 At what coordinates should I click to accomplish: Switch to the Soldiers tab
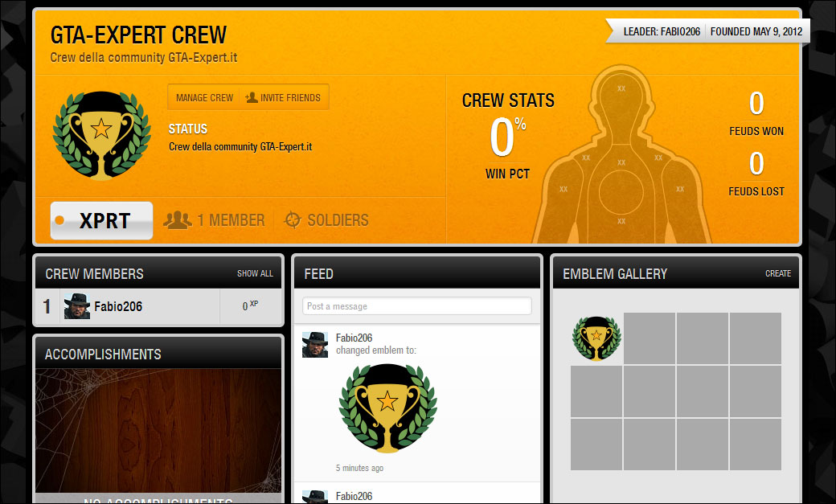click(x=326, y=220)
